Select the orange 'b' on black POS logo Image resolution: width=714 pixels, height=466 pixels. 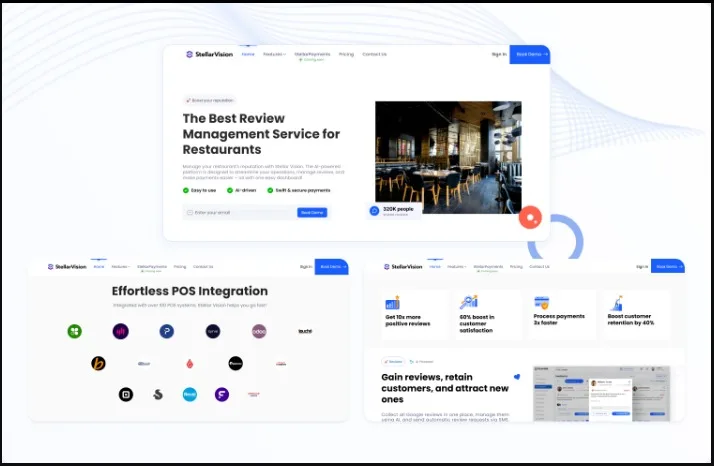click(x=98, y=364)
